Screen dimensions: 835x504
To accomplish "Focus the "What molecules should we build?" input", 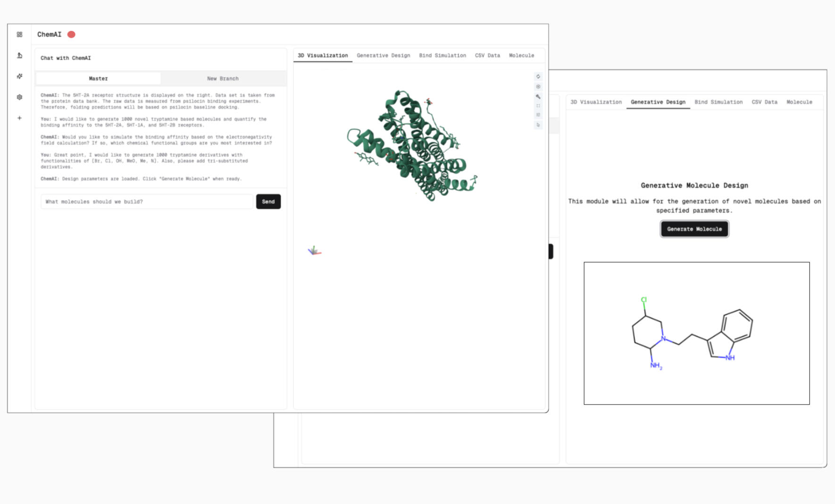I will (147, 202).
